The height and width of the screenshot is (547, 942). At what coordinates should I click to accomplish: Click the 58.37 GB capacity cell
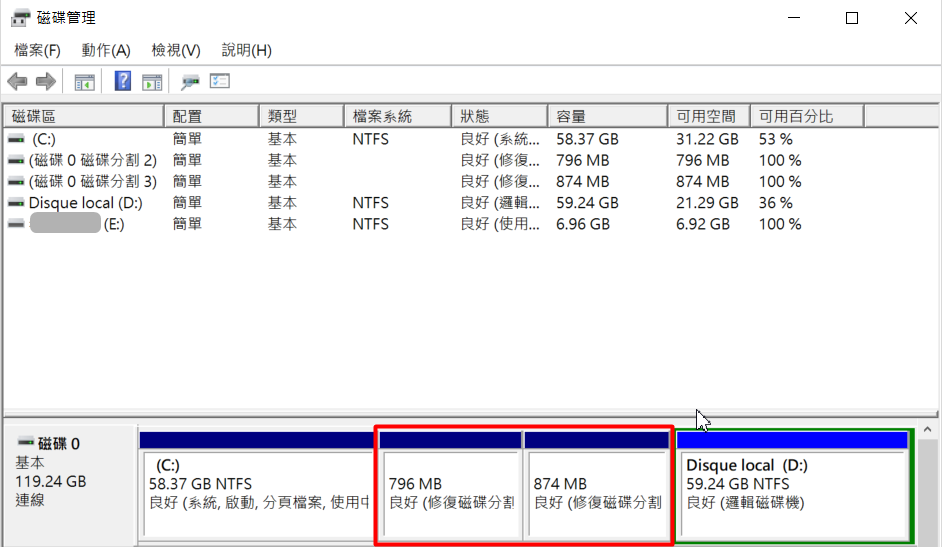[x=587, y=139]
